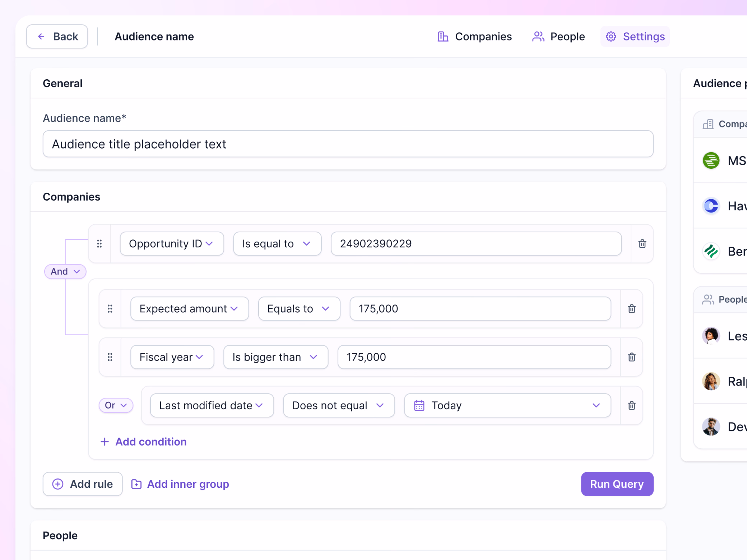
Task: Grab the Fiscal year row drag handle
Action: (110, 357)
